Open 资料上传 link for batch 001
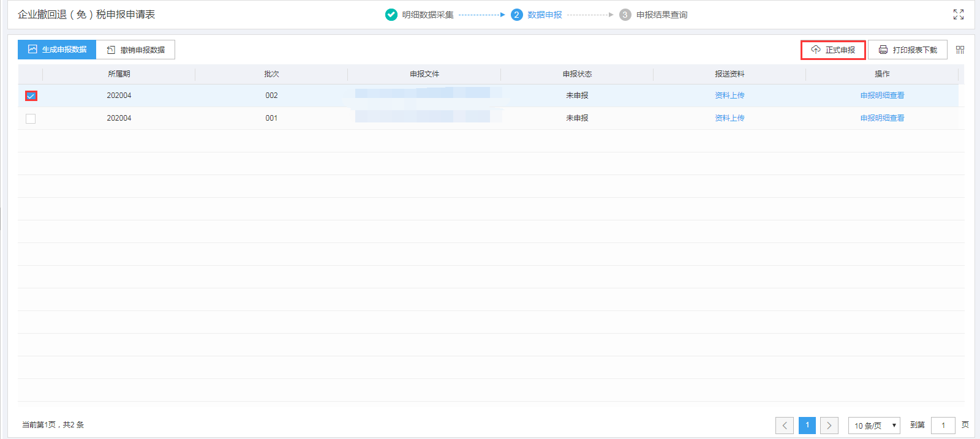The width and height of the screenshot is (980, 439). [x=729, y=118]
